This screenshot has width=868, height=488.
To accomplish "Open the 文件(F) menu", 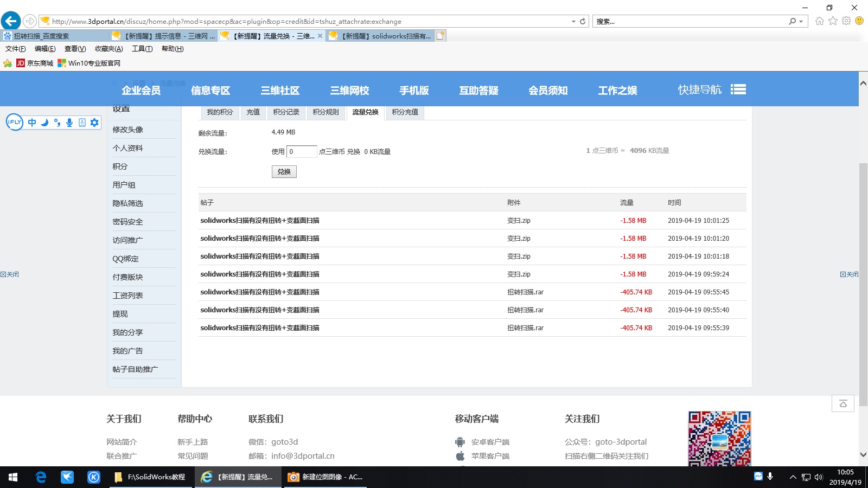I will [x=15, y=49].
